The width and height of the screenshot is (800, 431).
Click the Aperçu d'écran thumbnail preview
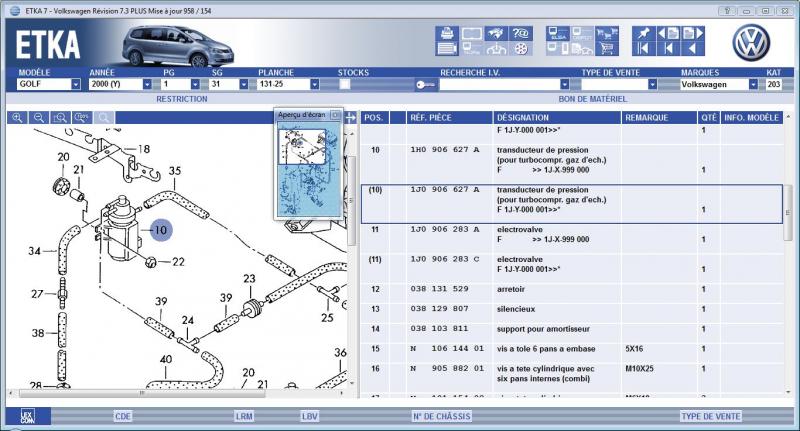pos(308,170)
